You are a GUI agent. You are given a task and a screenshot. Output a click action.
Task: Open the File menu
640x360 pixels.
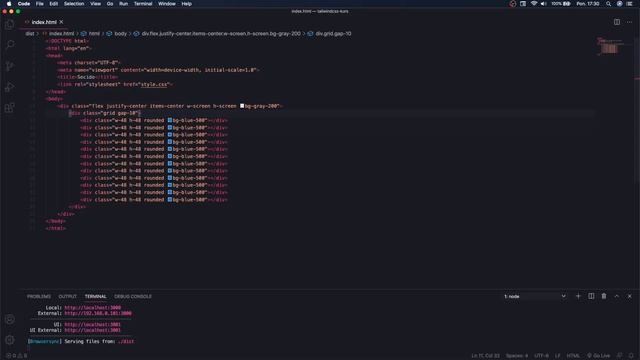click(40, 4)
